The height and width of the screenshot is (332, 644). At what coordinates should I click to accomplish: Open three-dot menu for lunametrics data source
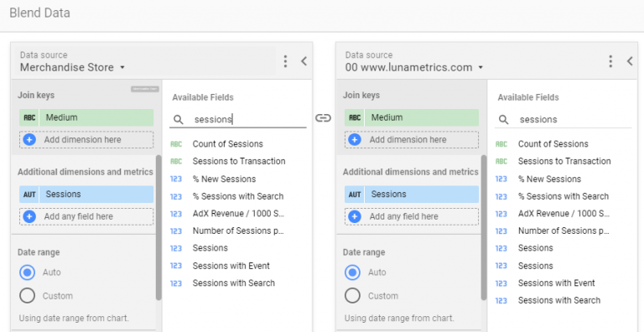610,61
